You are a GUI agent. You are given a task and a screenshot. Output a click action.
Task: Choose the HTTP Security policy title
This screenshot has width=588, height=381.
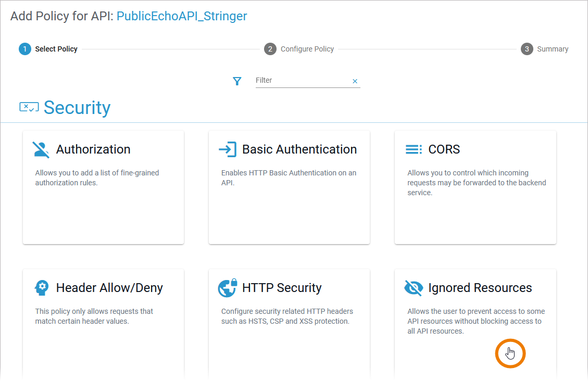pos(282,288)
